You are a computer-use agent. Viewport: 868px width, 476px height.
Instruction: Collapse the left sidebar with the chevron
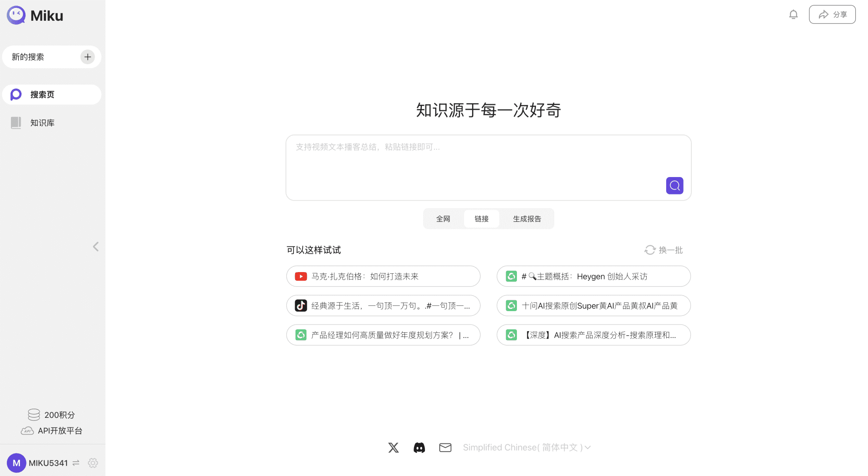pos(96,246)
